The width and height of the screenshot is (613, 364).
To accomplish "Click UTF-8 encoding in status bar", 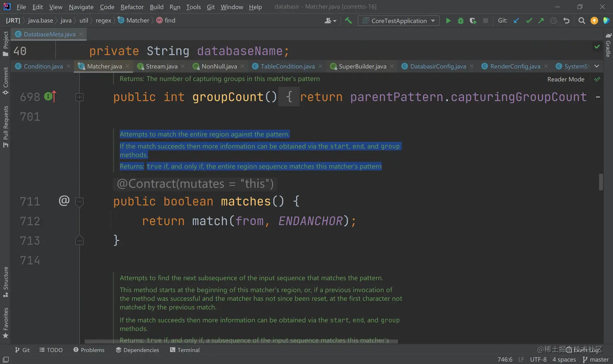I will click(538, 360).
